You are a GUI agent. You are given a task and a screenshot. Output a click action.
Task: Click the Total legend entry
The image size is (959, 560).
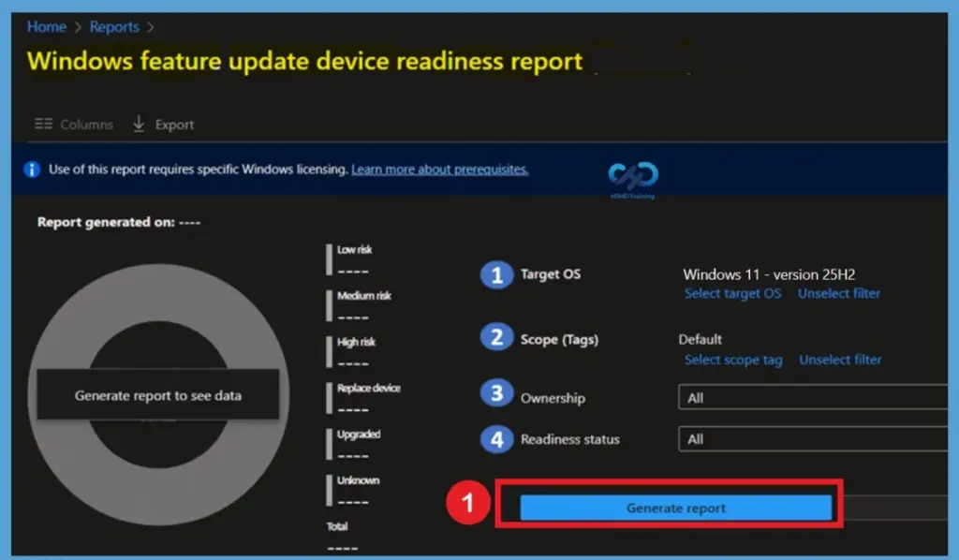[x=342, y=537]
